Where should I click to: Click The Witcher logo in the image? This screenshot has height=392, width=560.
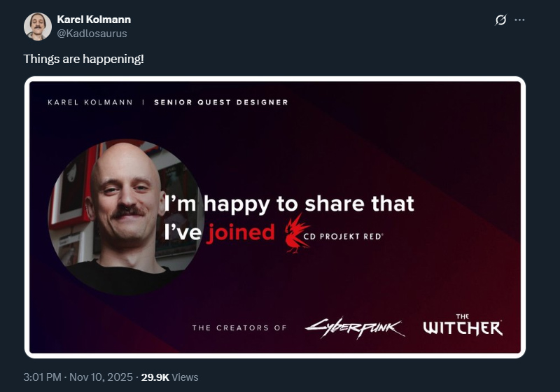click(463, 325)
